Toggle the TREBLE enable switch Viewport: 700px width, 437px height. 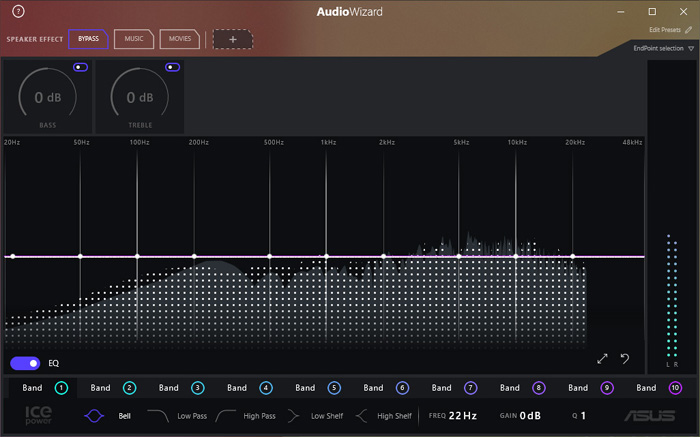click(x=172, y=67)
